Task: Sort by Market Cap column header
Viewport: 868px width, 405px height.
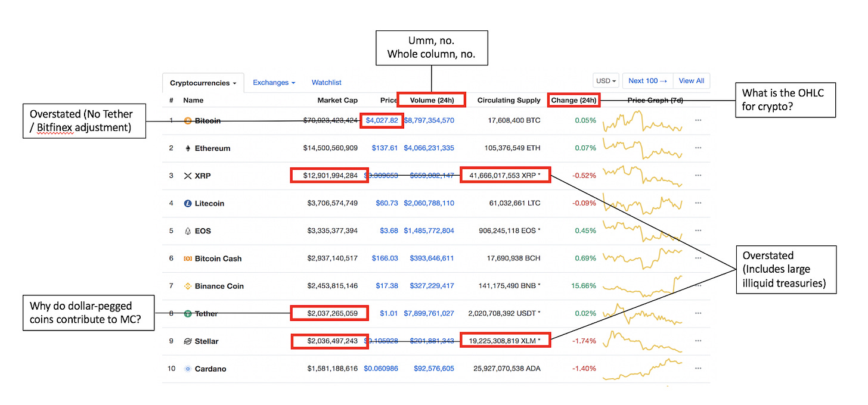Action: pos(337,100)
